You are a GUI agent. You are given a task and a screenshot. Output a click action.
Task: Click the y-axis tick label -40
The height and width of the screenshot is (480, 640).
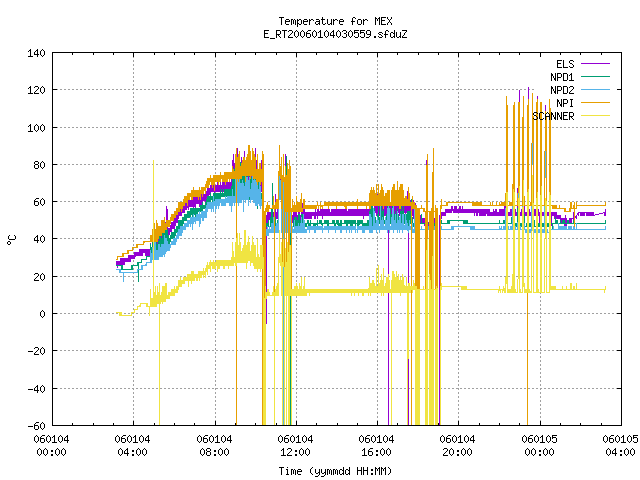(x=36, y=389)
